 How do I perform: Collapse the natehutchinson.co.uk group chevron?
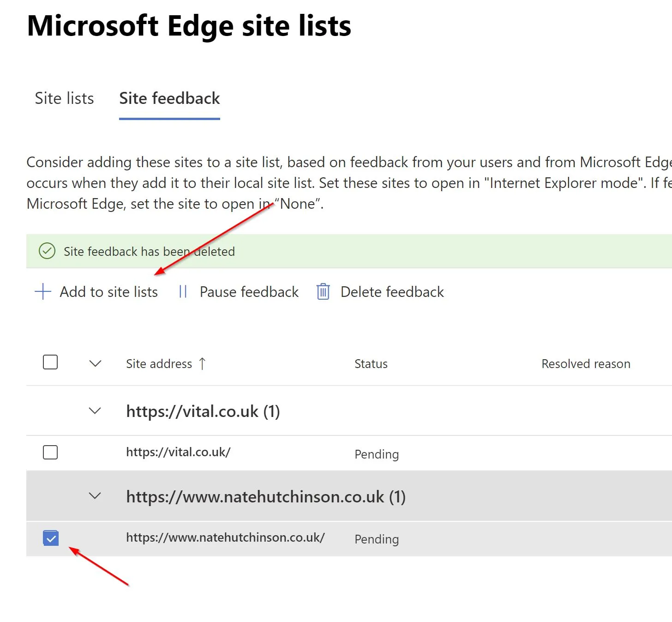(95, 495)
